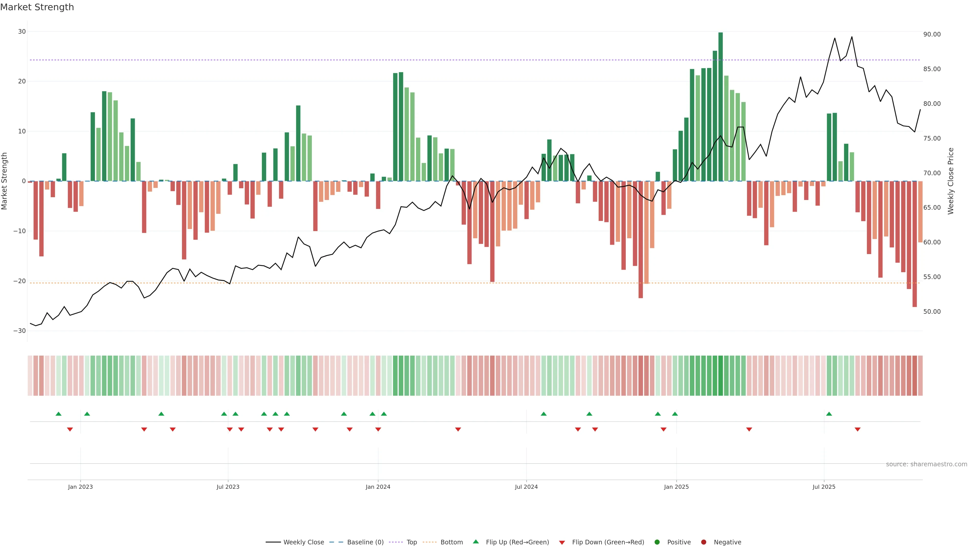Click the green Positive legend circle
Screen dimensions: 980x551
(657, 542)
